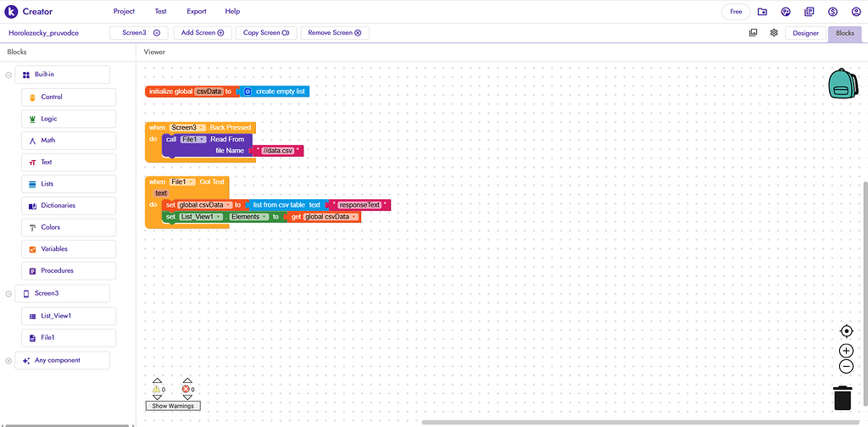Click the trash can icon
The image size is (868, 427).
click(x=842, y=398)
